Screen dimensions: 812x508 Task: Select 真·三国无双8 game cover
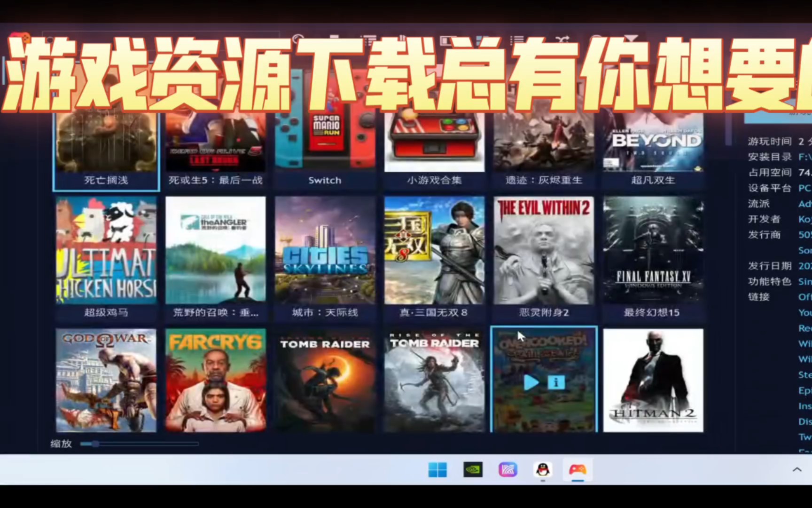[435, 250]
